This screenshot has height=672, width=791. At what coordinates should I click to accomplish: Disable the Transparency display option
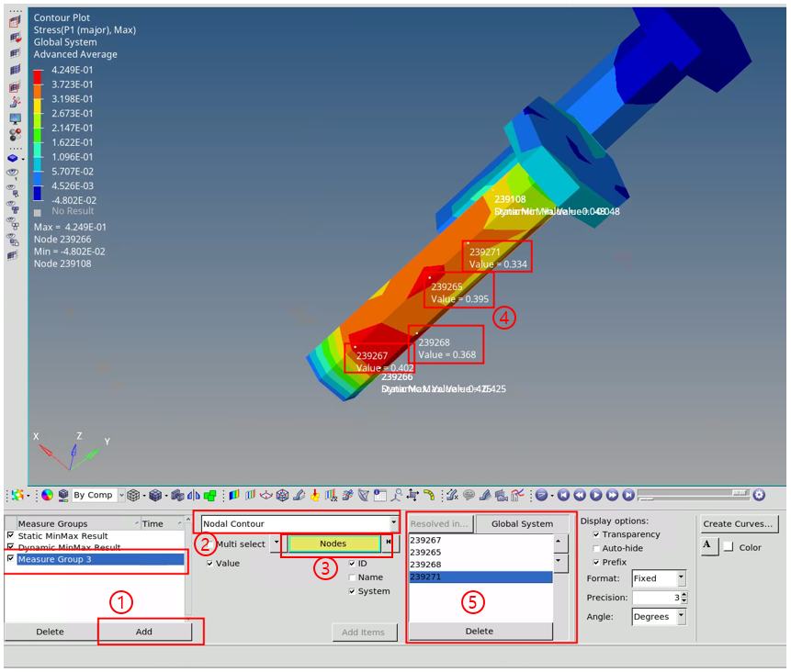tap(596, 534)
